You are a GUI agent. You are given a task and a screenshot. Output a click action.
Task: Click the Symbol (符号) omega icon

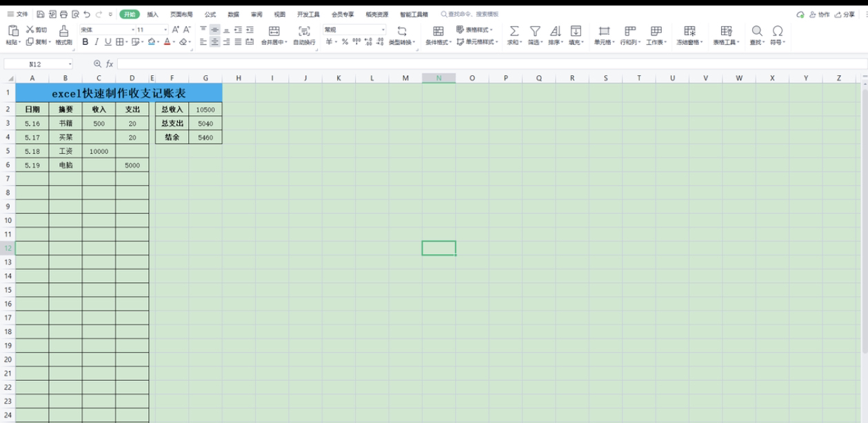pyautogui.click(x=777, y=31)
